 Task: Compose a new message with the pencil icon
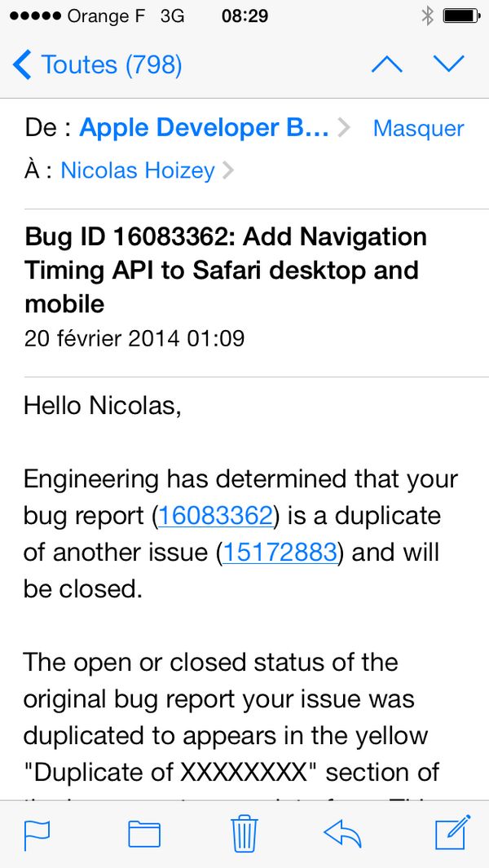click(x=452, y=833)
